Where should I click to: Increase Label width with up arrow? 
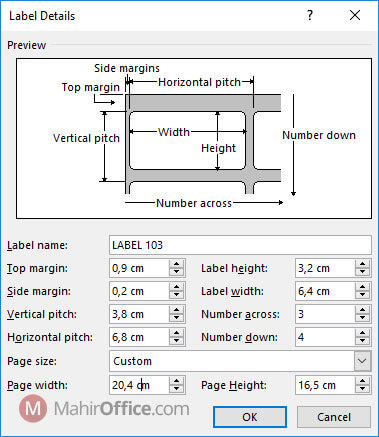(362, 287)
